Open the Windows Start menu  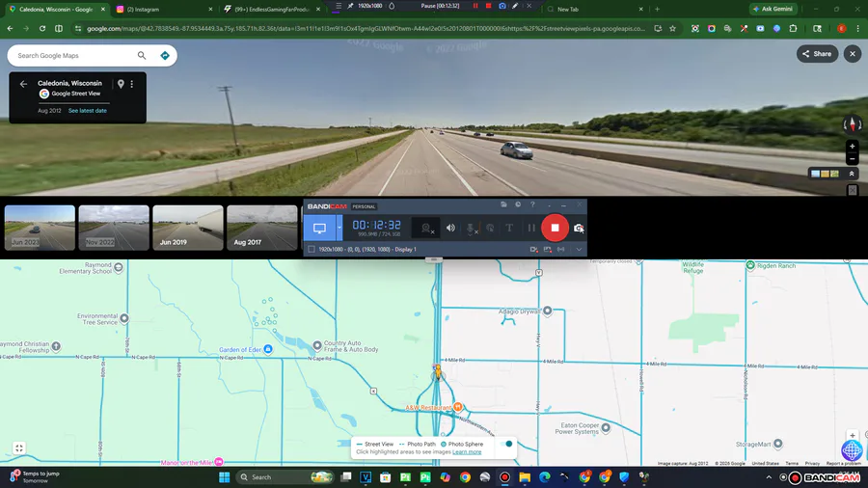point(224,477)
